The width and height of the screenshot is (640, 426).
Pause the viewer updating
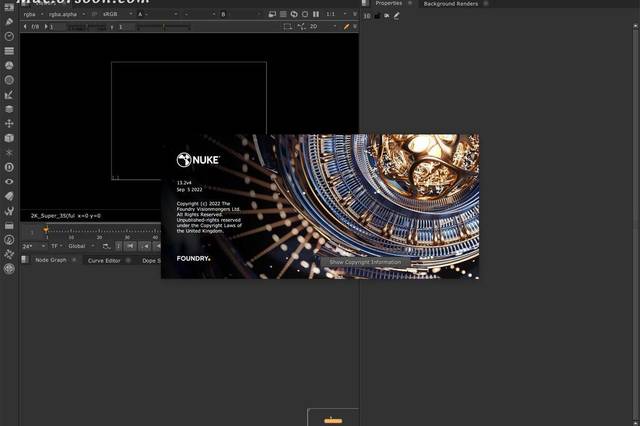point(316,14)
